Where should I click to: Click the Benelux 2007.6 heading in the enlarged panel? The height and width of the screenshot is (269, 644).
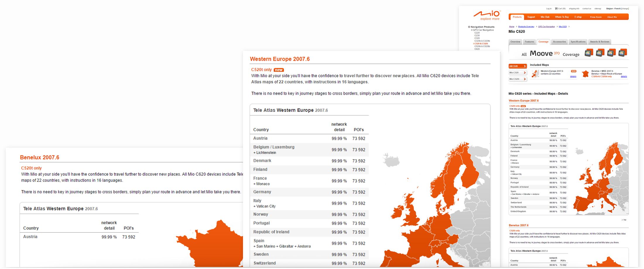(x=40, y=157)
